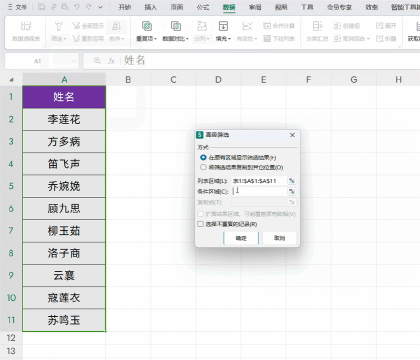Click the 有效性 data validation icon
The image size is (420, 360).
[x=247, y=26]
